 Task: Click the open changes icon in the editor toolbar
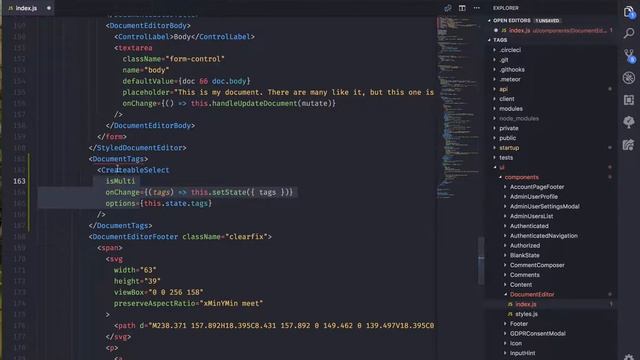pos(448,8)
